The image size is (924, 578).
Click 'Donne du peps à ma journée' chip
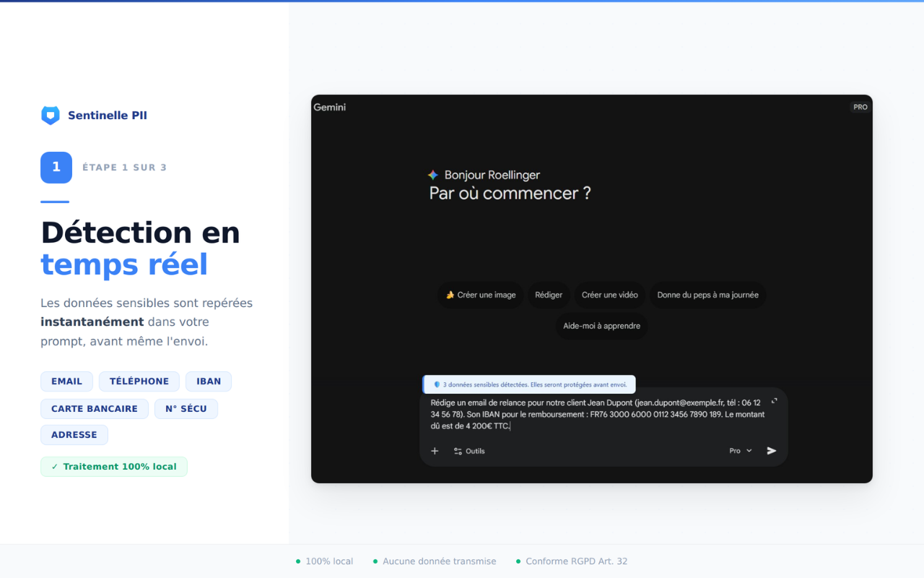tap(707, 294)
